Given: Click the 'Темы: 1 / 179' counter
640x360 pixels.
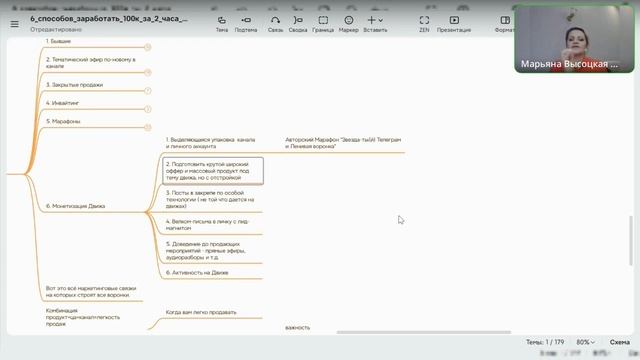Looking at the screenshot, I should [545, 342].
